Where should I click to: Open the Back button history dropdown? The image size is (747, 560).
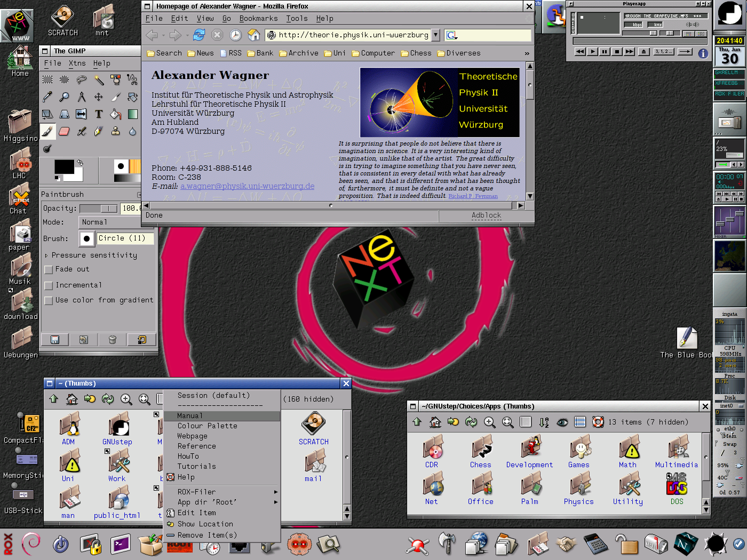[163, 36]
